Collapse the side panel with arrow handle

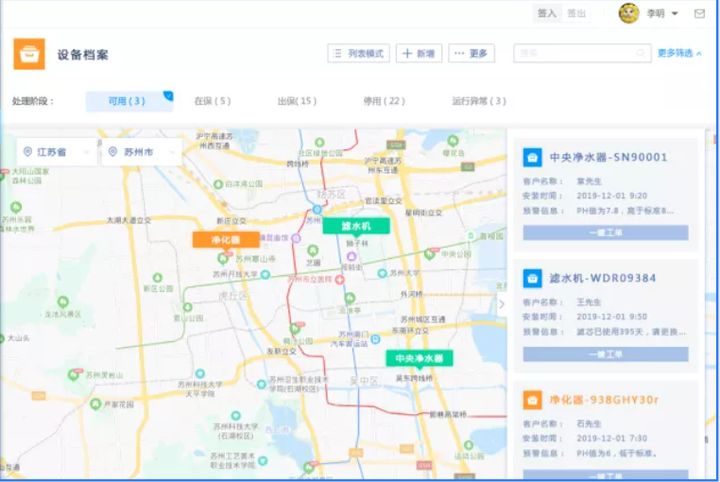[502, 304]
